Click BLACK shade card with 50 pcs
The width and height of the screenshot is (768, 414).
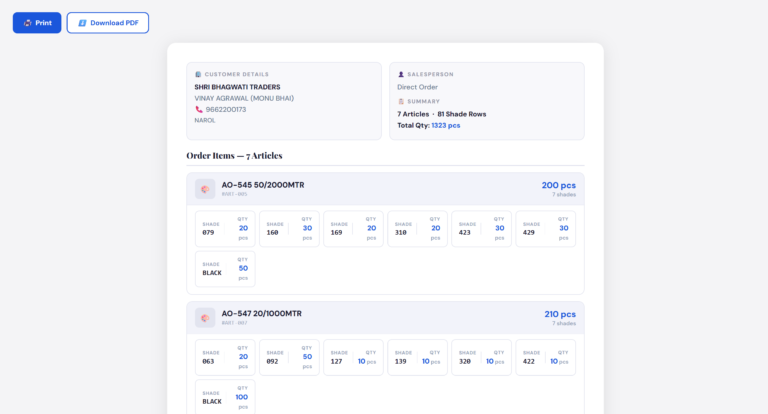tap(225, 269)
